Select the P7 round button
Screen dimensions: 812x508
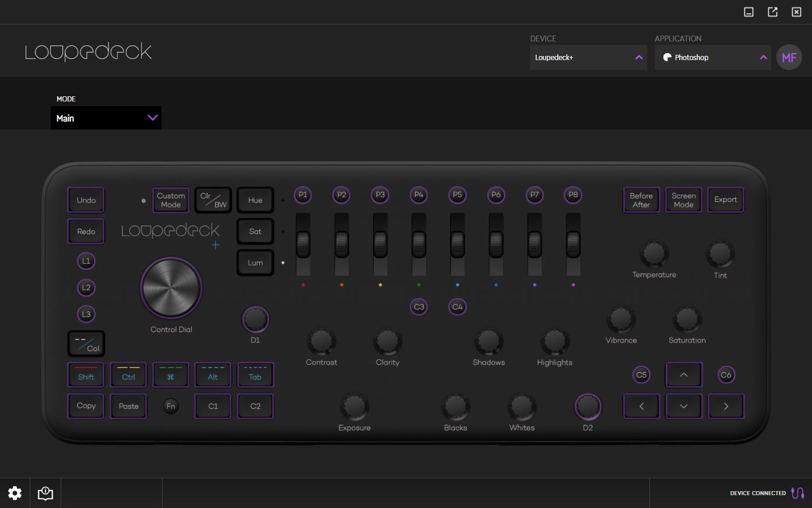coord(535,195)
